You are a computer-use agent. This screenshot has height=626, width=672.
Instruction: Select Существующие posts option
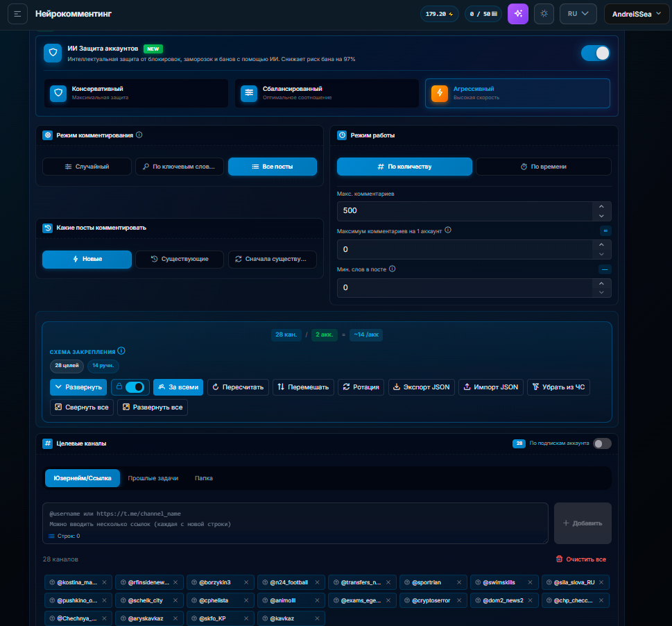click(180, 259)
